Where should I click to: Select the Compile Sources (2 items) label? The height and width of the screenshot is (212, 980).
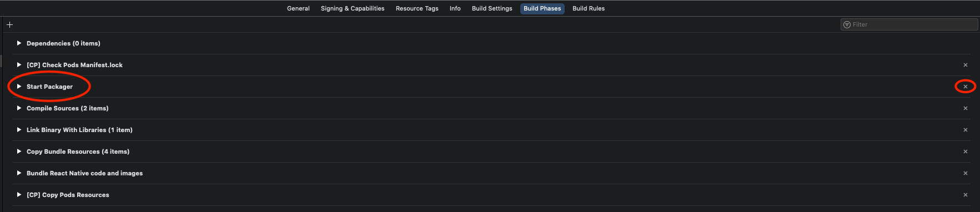pyautogui.click(x=68, y=108)
